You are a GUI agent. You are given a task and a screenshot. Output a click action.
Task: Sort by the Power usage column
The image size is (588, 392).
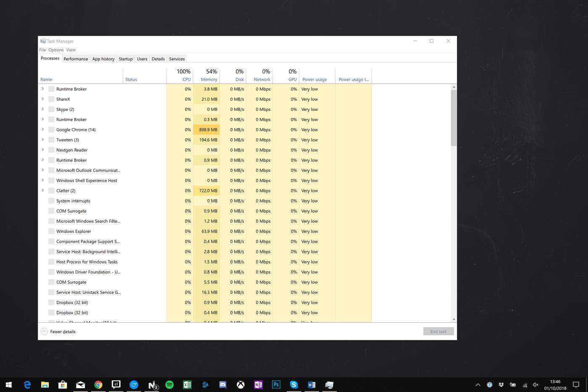click(317, 75)
